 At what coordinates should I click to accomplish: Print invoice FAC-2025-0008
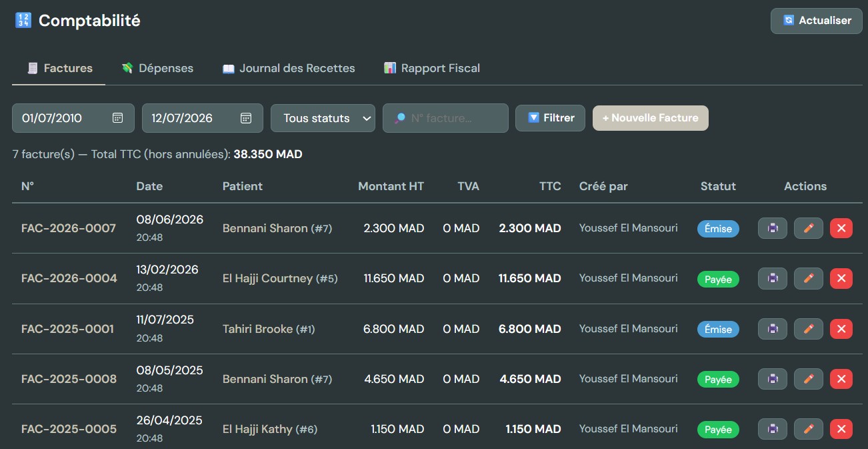click(x=773, y=379)
